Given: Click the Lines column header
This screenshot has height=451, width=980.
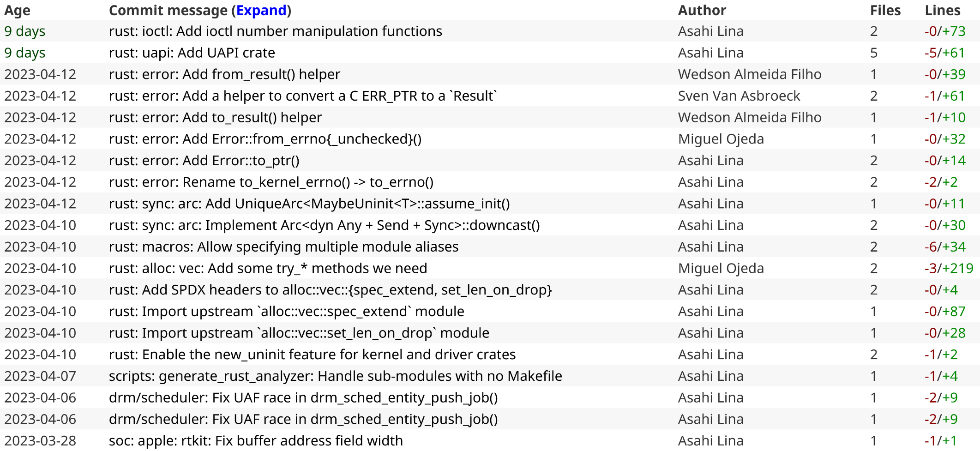Looking at the screenshot, I should coord(943,11).
